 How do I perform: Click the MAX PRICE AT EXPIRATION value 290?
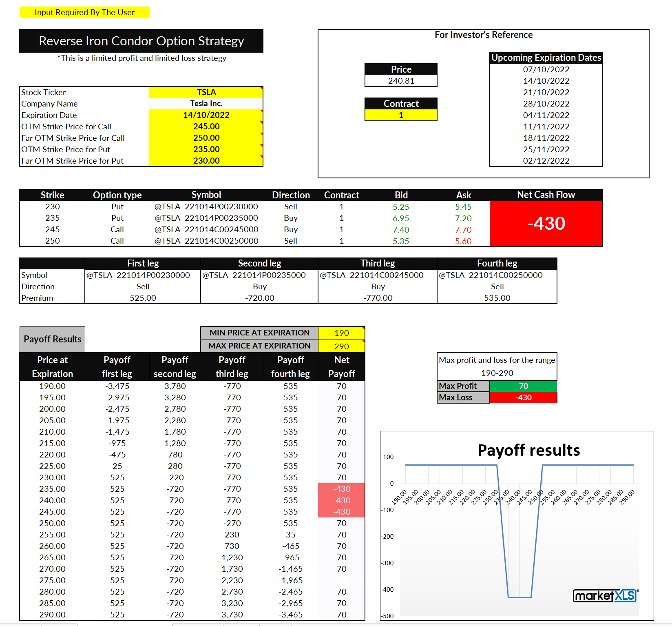pos(341,346)
